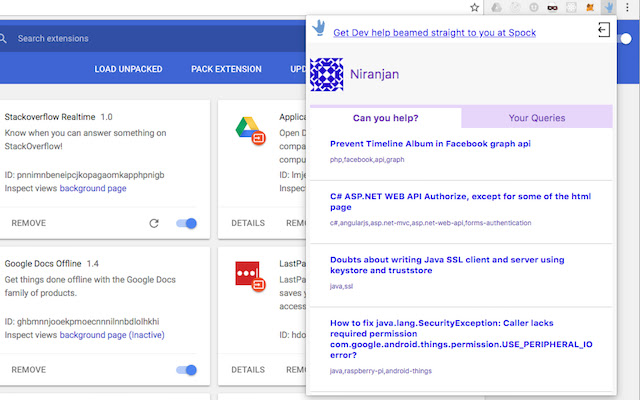Click PACK EXTENSION button

click(226, 69)
